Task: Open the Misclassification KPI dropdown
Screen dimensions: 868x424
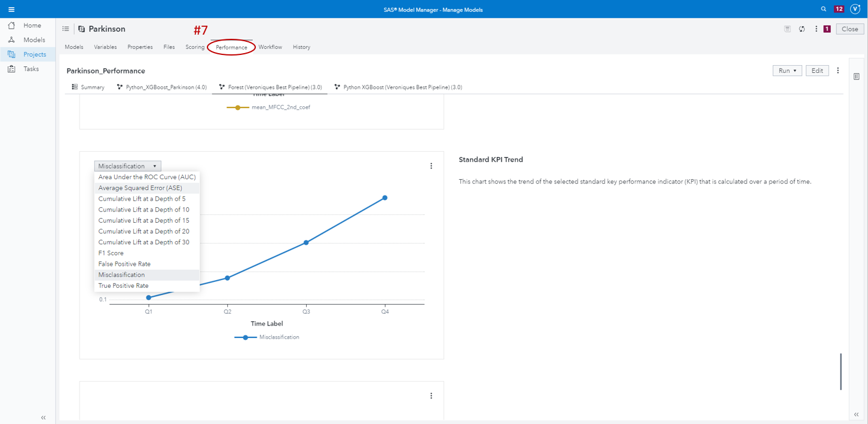Action: pos(127,165)
